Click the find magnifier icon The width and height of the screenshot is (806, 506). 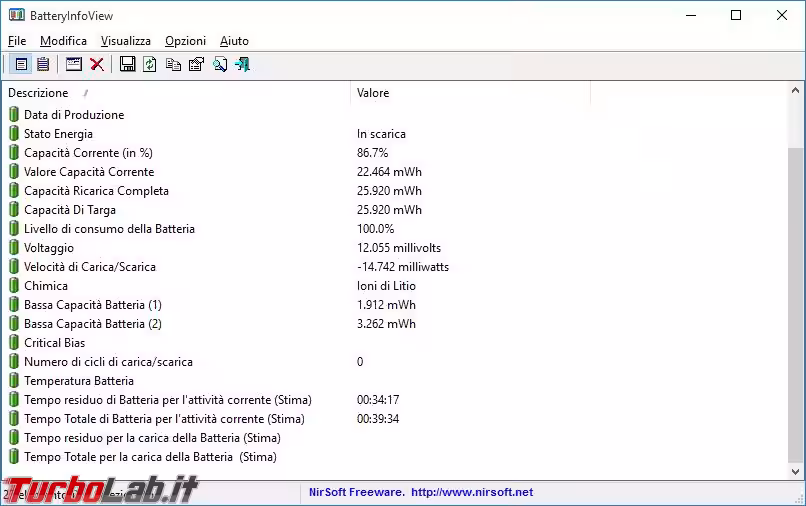(x=219, y=65)
